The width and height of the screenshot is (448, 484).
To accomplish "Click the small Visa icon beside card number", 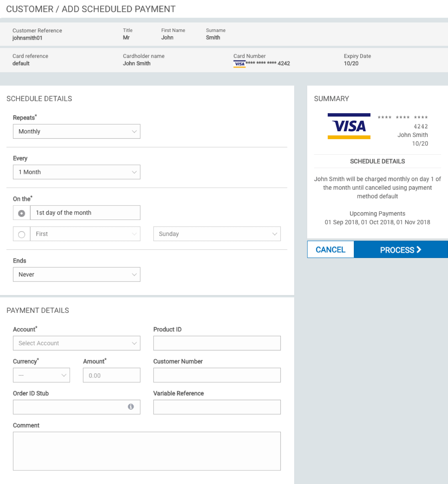I will coord(239,64).
